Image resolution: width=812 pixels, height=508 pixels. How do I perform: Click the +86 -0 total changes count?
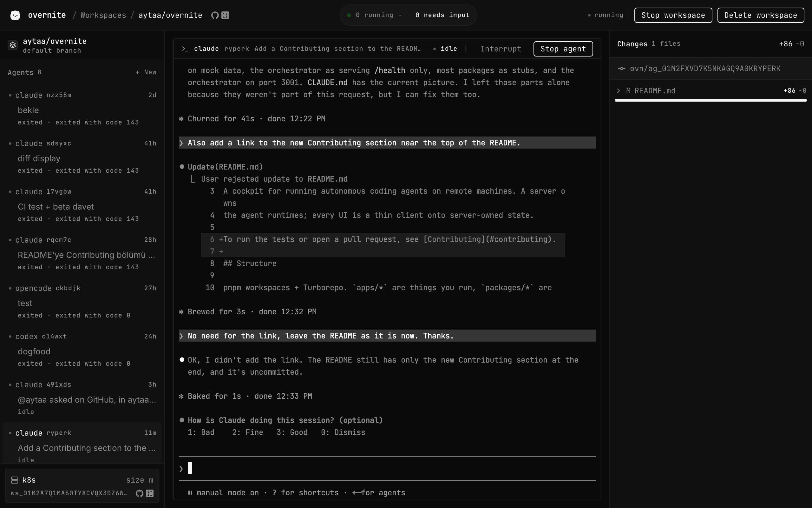tap(791, 44)
